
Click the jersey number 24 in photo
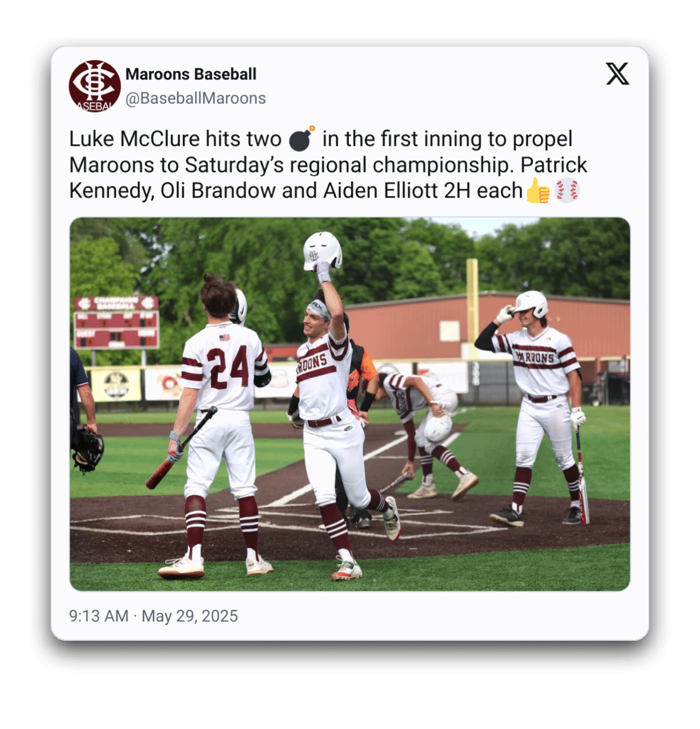[x=229, y=368]
